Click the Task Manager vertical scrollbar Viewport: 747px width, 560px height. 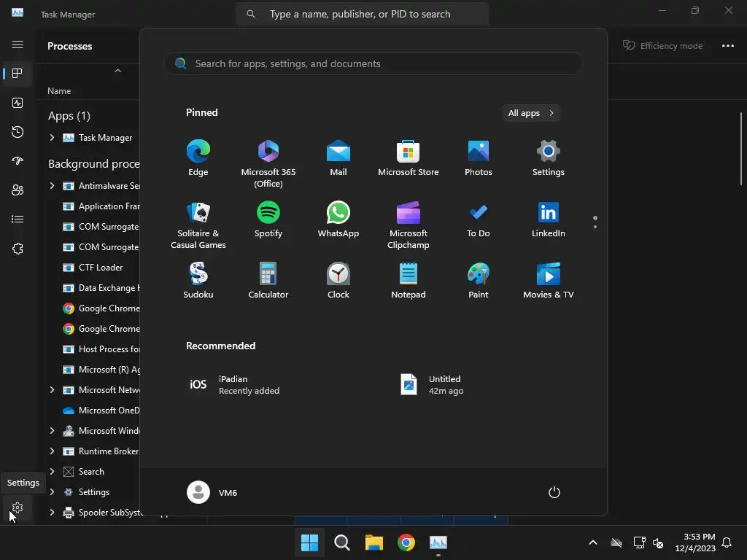point(741,149)
